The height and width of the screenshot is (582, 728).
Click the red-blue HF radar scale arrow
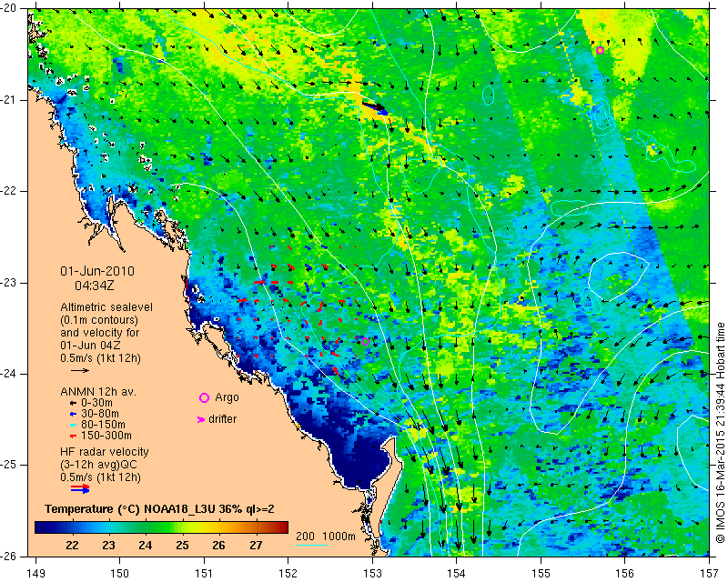point(80,488)
